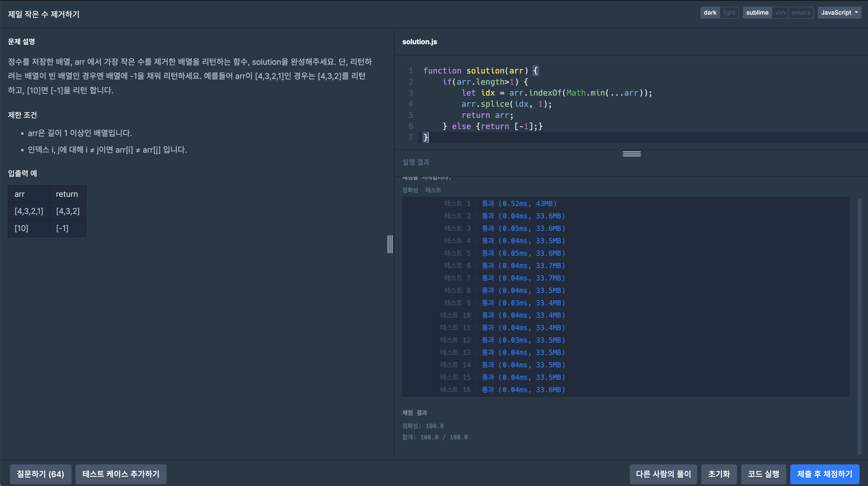This screenshot has width=868, height=486.
Task: Click the [-1] return cell
Action: [x=68, y=228]
